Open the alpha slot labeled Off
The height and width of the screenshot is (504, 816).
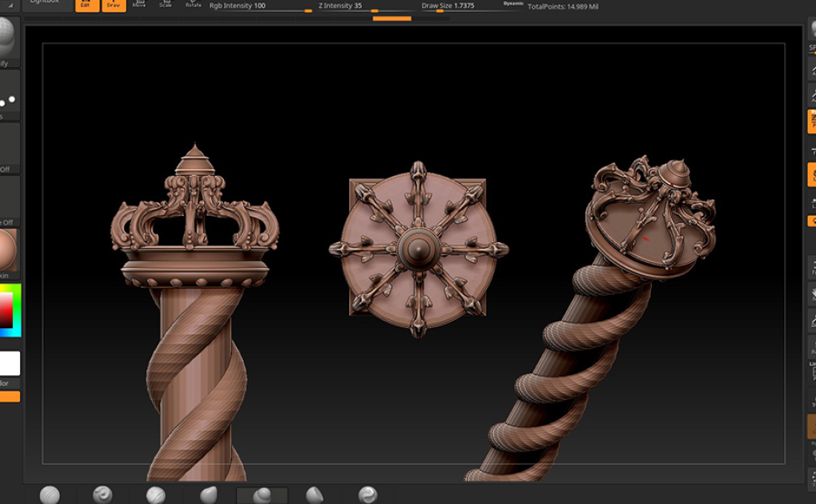[8, 148]
